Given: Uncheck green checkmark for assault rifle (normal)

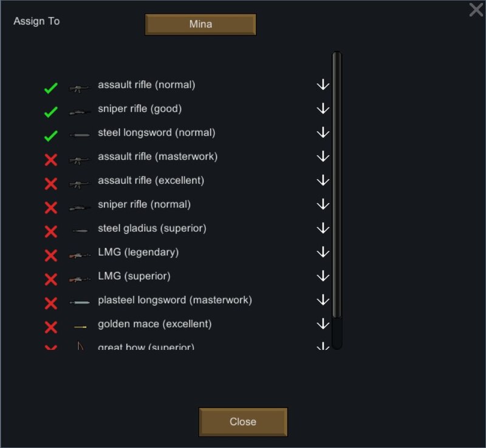Looking at the screenshot, I should point(51,88).
